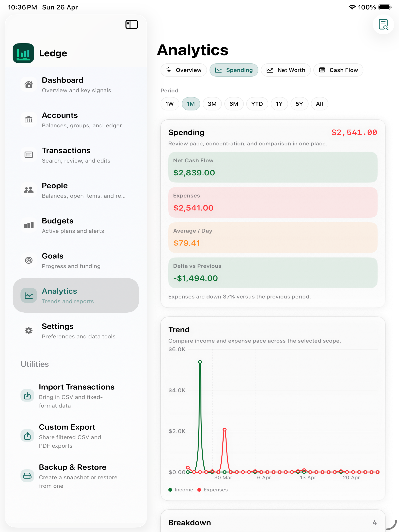The image size is (399, 532).
Task: Click the Goals target icon
Action: pos(29,260)
